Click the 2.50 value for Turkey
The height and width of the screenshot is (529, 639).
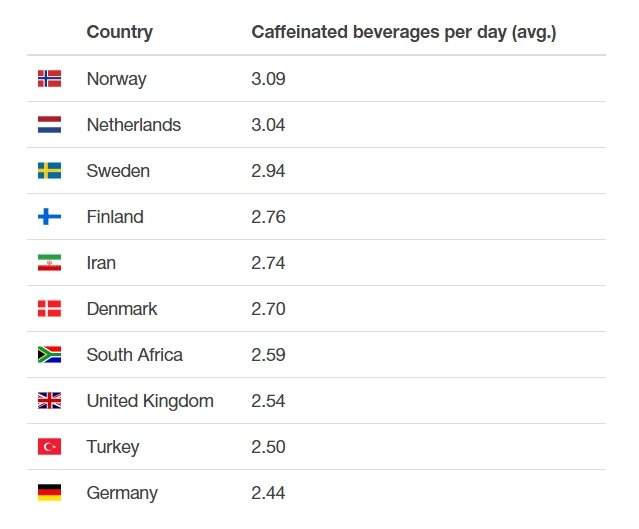pyautogui.click(x=268, y=447)
